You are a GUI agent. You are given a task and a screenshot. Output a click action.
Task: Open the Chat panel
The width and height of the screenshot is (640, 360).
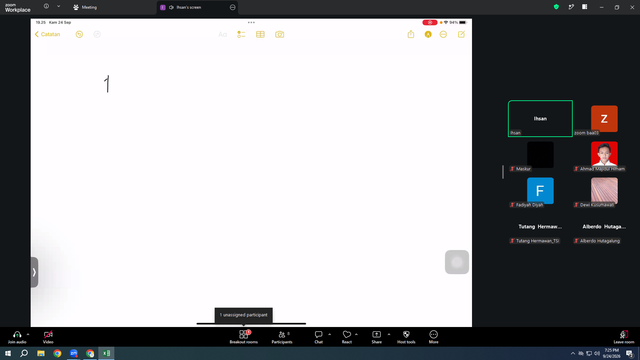(318, 337)
